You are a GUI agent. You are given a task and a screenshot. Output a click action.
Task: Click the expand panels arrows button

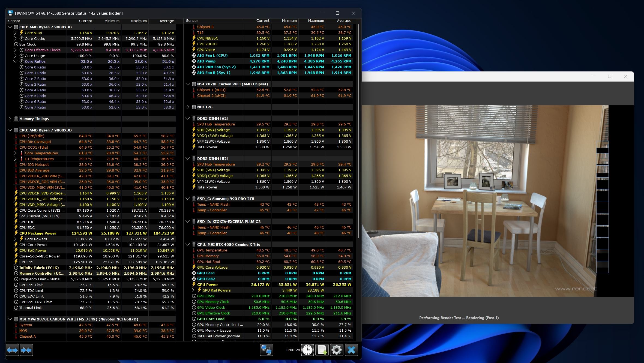[12, 350]
